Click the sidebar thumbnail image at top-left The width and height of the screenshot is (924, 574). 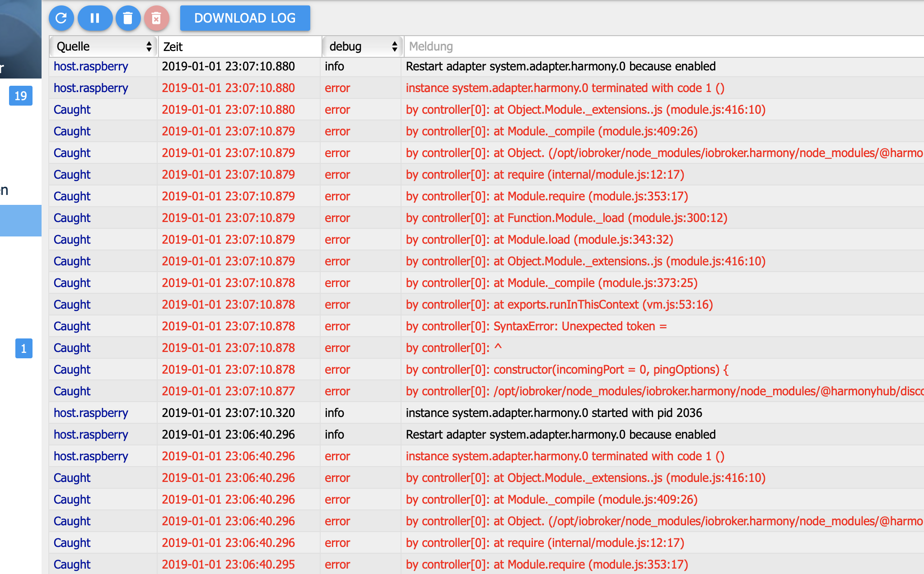[21, 38]
